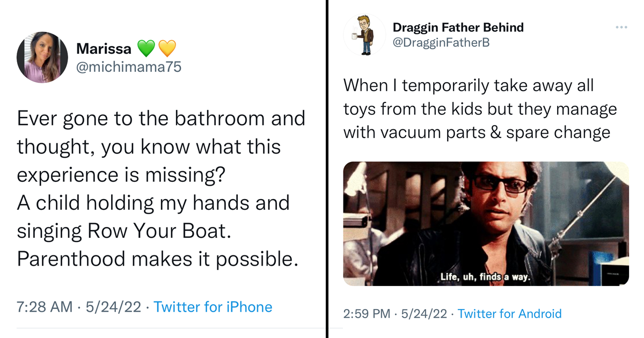Viewport: 644px width, 338px height.
Task: Click the display name Marissa
Action: (x=104, y=48)
